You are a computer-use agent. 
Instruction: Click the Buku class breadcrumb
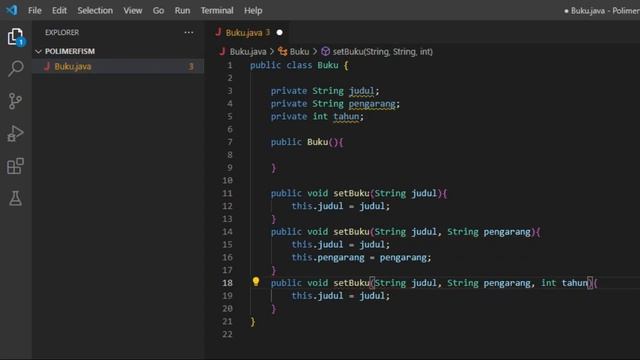299,51
